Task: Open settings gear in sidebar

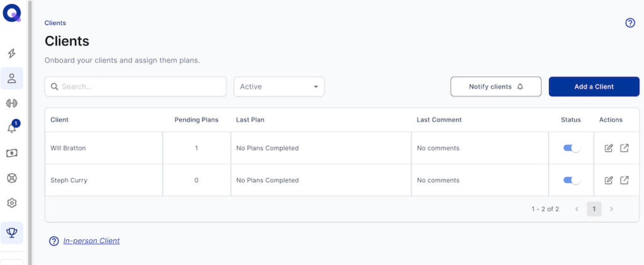Action: [11, 203]
